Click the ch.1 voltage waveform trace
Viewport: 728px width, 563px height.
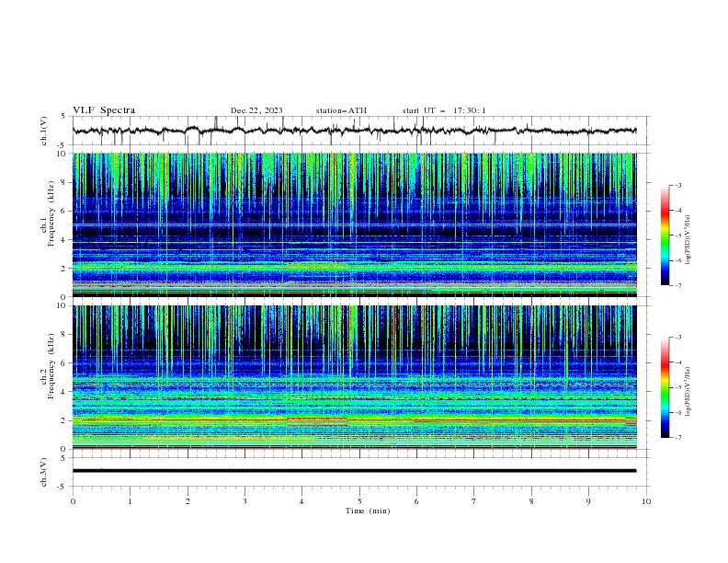point(354,131)
